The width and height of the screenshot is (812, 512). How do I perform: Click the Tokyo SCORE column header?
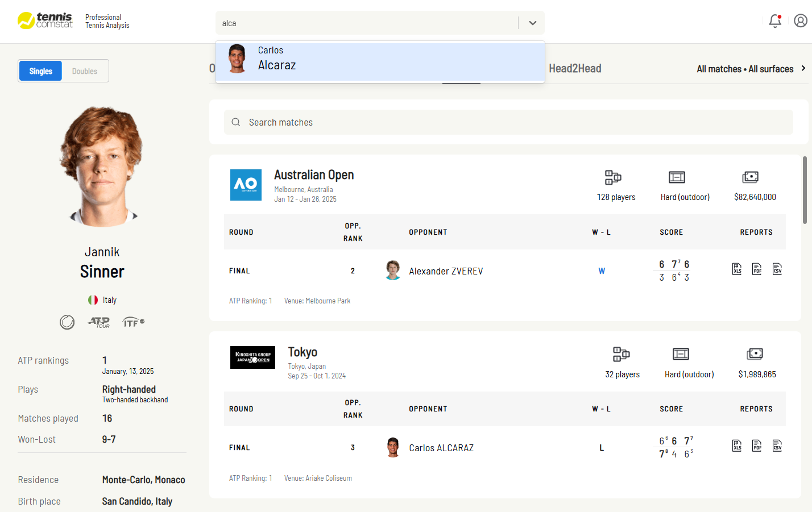point(672,409)
